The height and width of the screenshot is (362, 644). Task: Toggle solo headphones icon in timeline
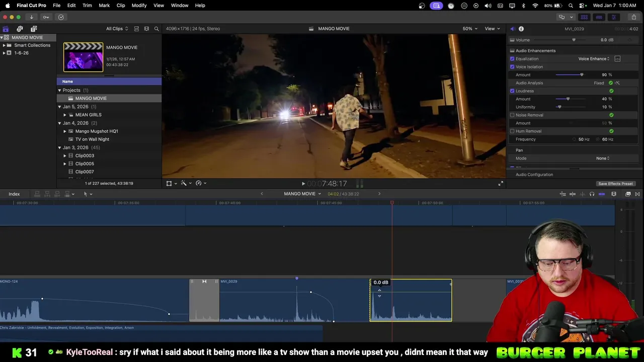[592, 194]
